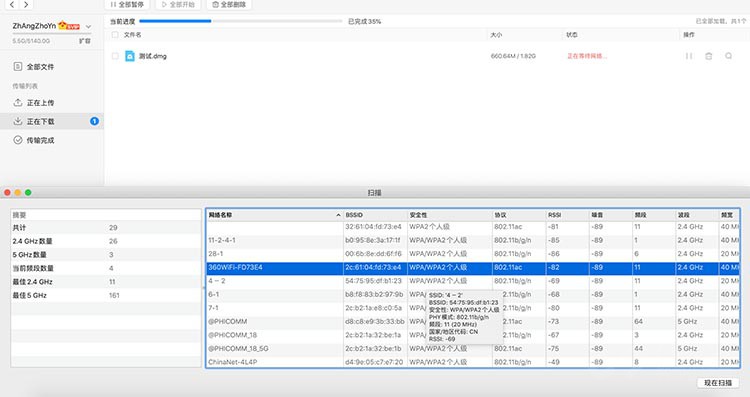The height and width of the screenshot is (397, 750).
Task: Open the ZhAngZhoYn account dropdown chevron
Action: (x=88, y=27)
